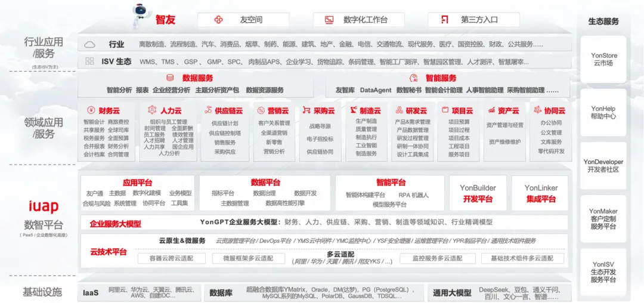Open the YonDeveloper 开发者社区 card
This screenshot has width=644, height=303.
pyautogui.click(x=603, y=165)
